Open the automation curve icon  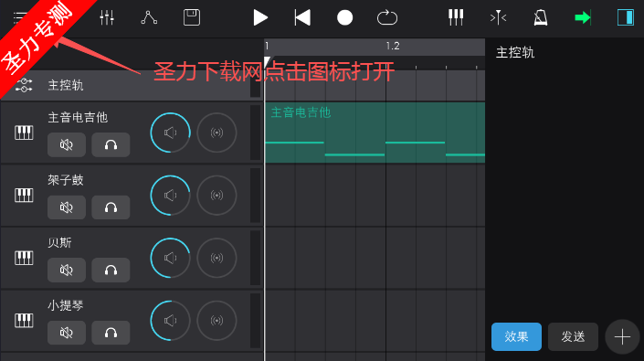point(149,17)
